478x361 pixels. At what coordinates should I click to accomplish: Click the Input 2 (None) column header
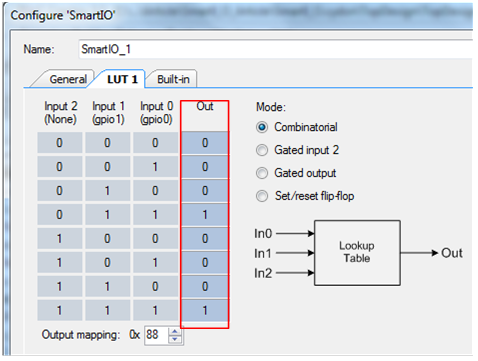pos(60,113)
